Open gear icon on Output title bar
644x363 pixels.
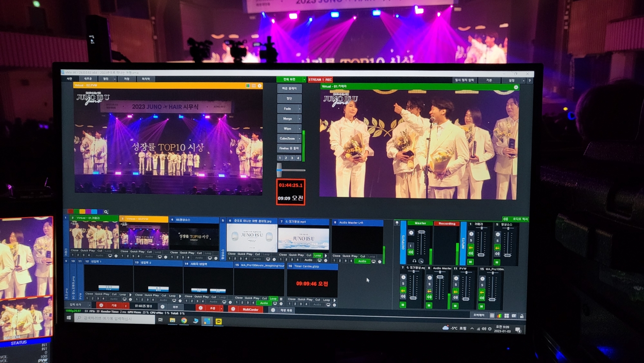[516, 87]
